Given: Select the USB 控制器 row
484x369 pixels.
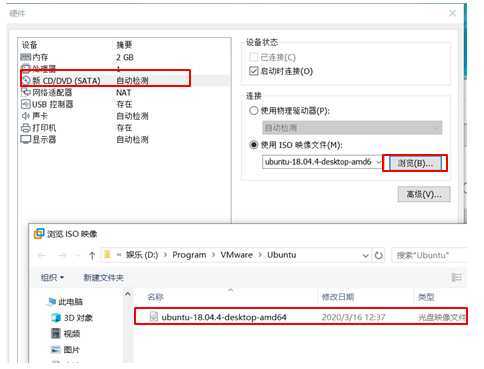Looking at the screenshot, I should click(x=124, y=104).
